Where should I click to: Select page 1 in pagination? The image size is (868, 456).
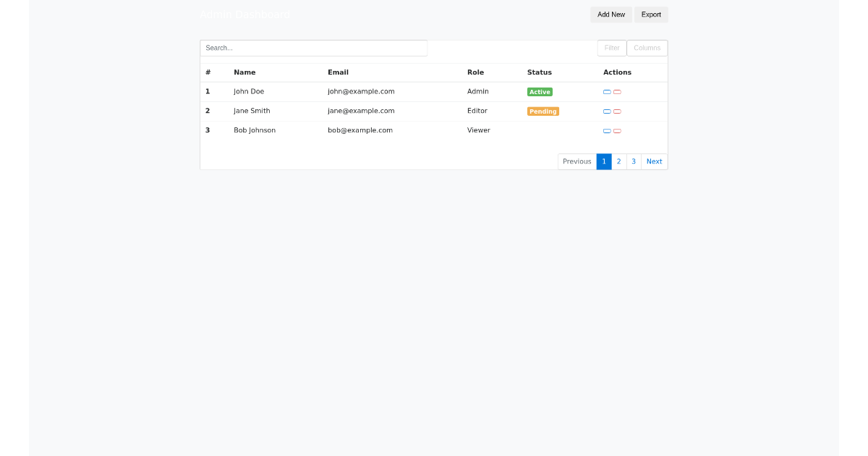coord(604,161)
